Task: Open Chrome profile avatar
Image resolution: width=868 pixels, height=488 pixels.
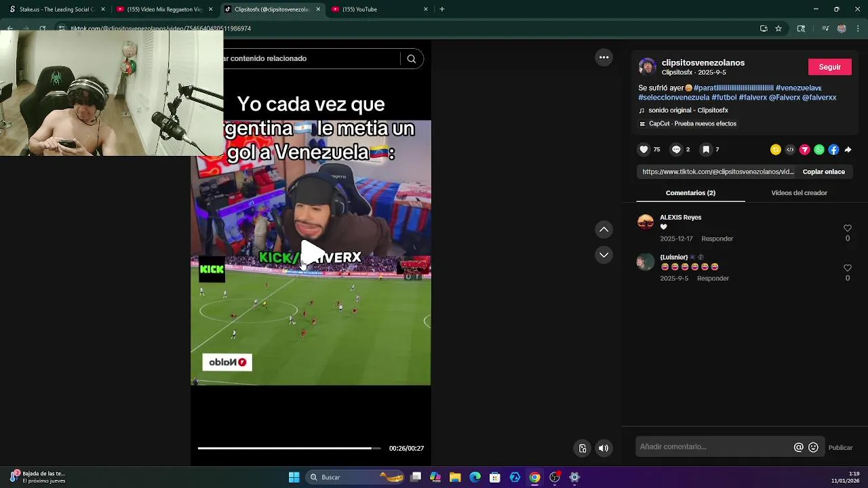Action: pyautogui.click(x=842, y=28)
